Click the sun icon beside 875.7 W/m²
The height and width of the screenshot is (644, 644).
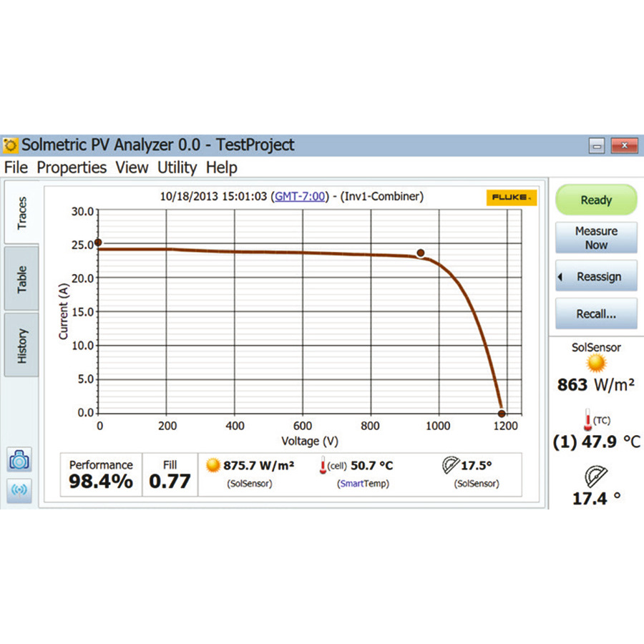(x=213, y=466)
